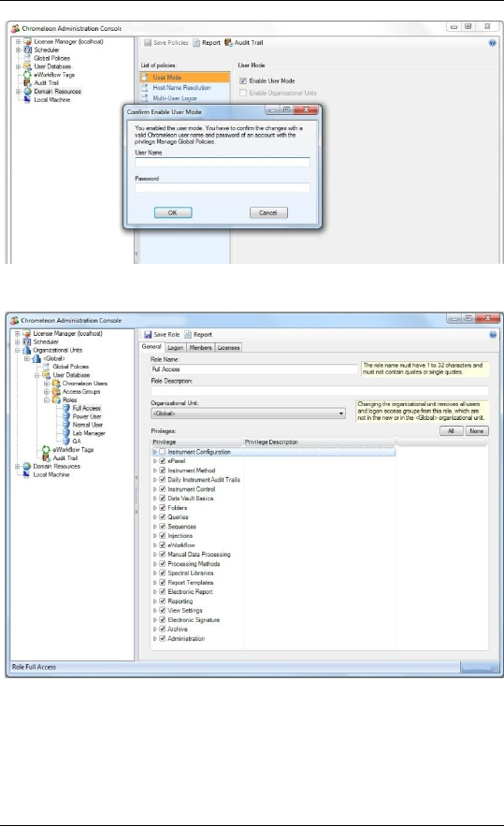
Task: Select Domain Resources in upper tree
Action: click(57, 91)
